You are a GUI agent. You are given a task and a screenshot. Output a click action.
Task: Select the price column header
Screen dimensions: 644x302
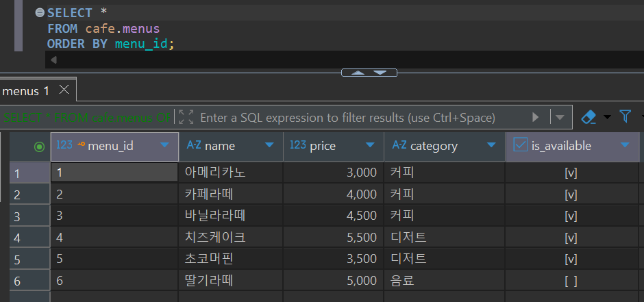click(334, 147)
